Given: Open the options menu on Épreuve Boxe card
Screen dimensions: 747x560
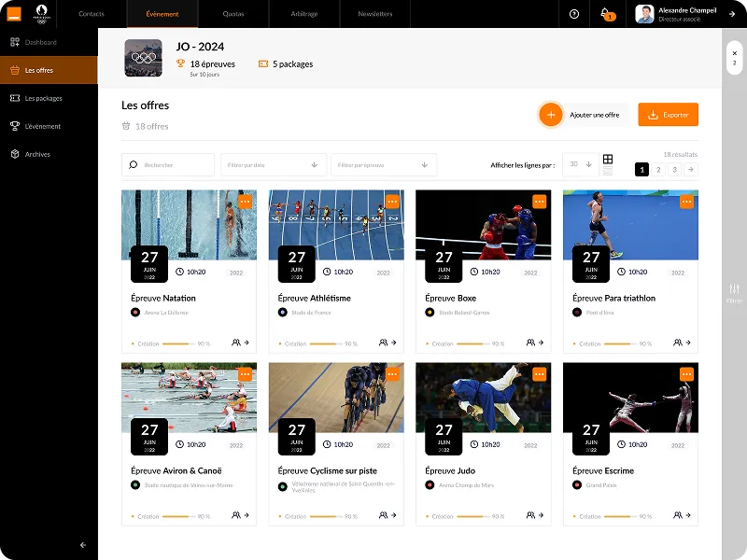Looking at the screenshot, I should [540, 202].
